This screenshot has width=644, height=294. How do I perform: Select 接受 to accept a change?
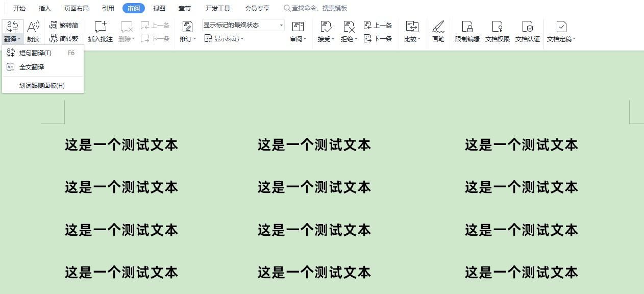tap(325, 31)
